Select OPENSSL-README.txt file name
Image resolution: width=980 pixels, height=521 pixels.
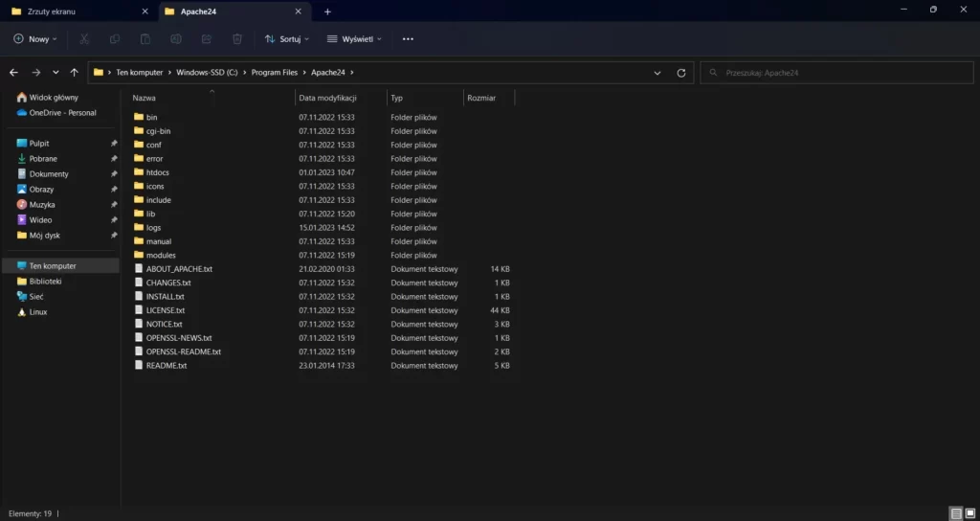[184, 351]
